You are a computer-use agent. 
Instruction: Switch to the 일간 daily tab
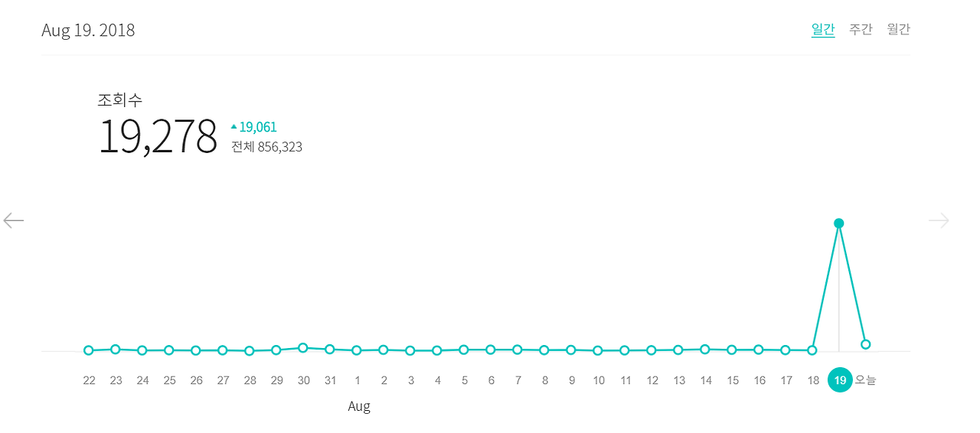[823, 29]
